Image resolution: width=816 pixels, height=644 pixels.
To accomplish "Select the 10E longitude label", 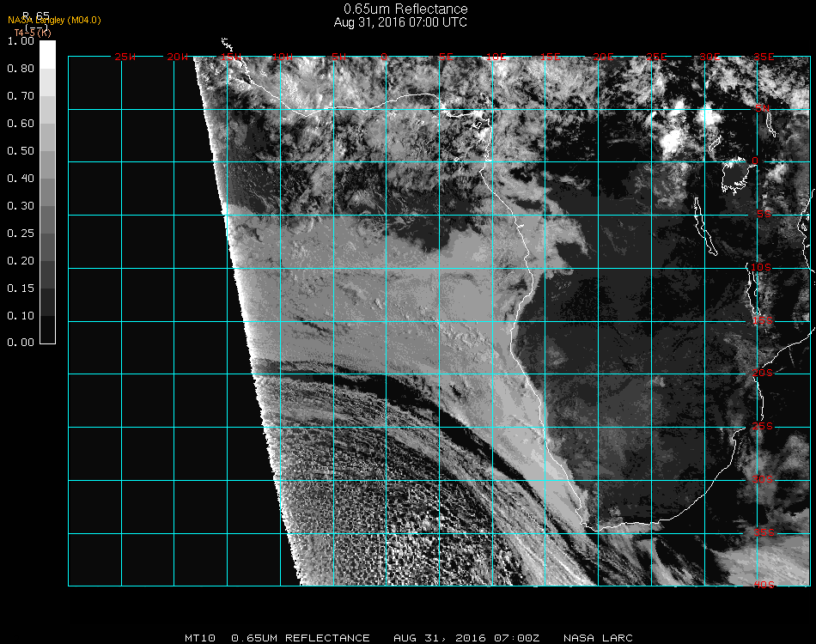I will coord(496,57).
